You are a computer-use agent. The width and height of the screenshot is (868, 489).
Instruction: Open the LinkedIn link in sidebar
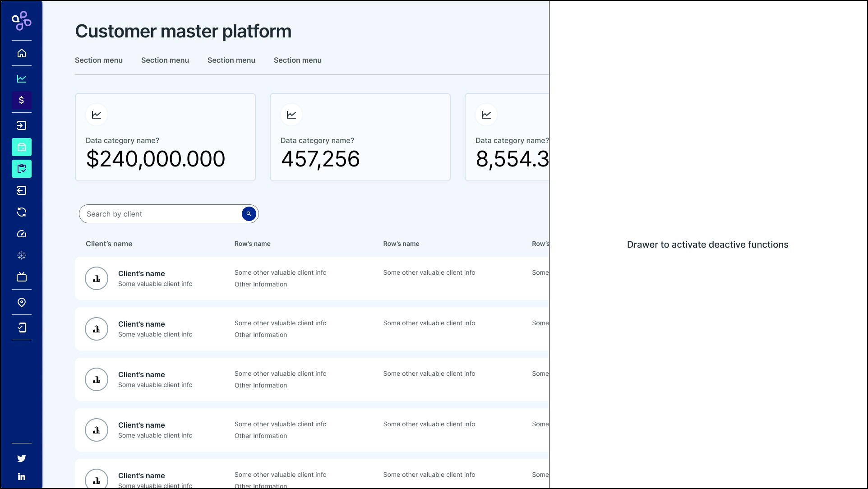tap(22, 477)
